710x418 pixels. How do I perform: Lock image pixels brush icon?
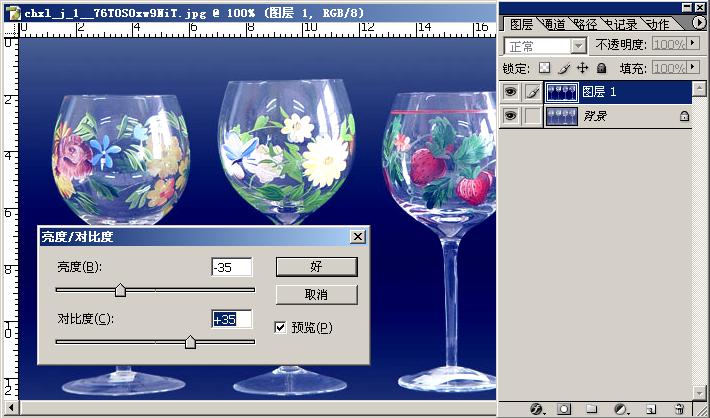(x=564, y=68)
